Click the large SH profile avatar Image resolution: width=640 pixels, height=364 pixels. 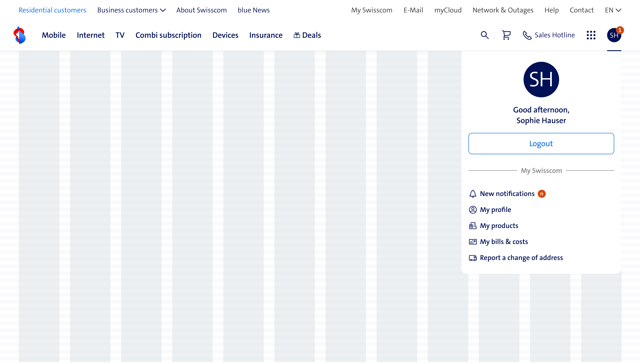tap(541, 80)
